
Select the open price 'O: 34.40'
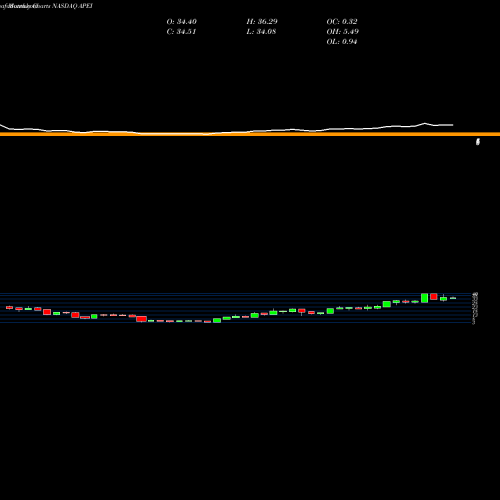(x=182, y=22)
